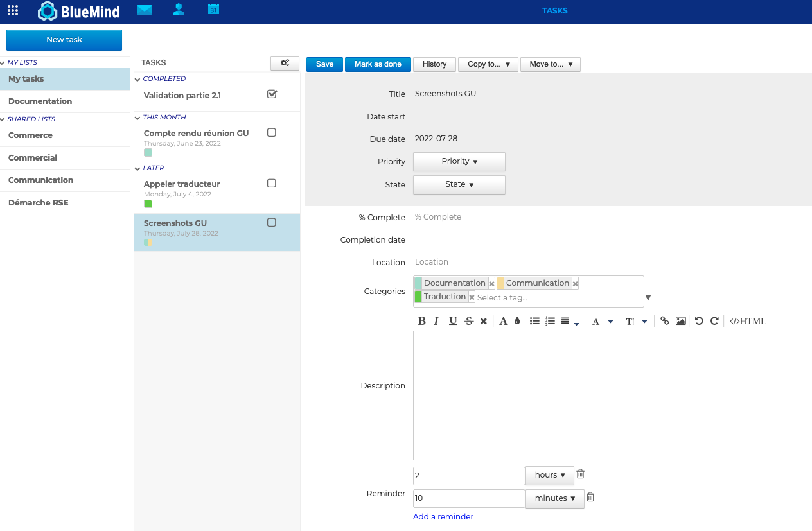Open the Contacts app person icon
Screen dimensions: 812x531
tap(179, 10)
